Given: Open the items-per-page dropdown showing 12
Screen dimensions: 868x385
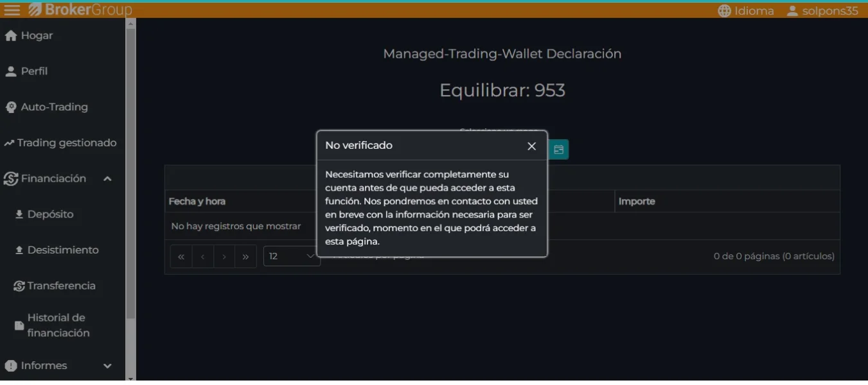Looking at the screenshot, I should (x=292, y=257).
